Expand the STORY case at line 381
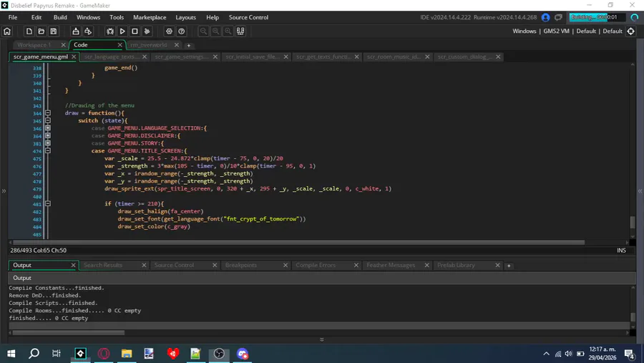The image size is (644, 363). (x=48, y=143)
